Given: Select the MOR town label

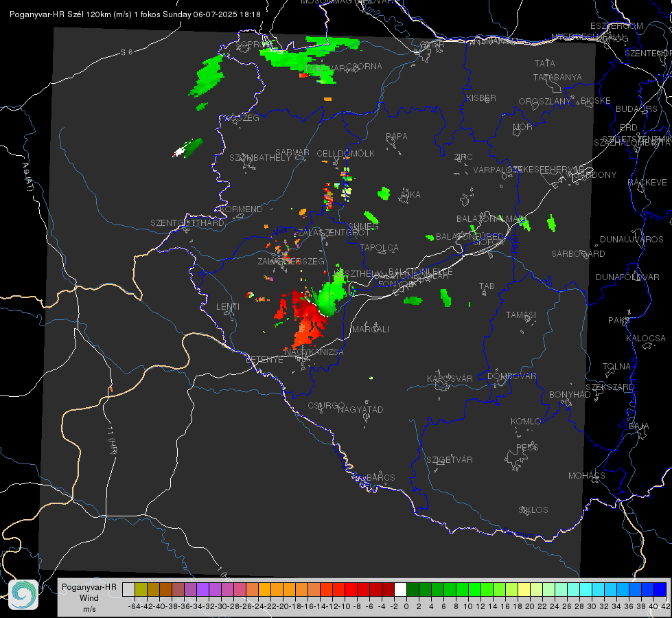Looking at the screenshot, I should point(522,127).
